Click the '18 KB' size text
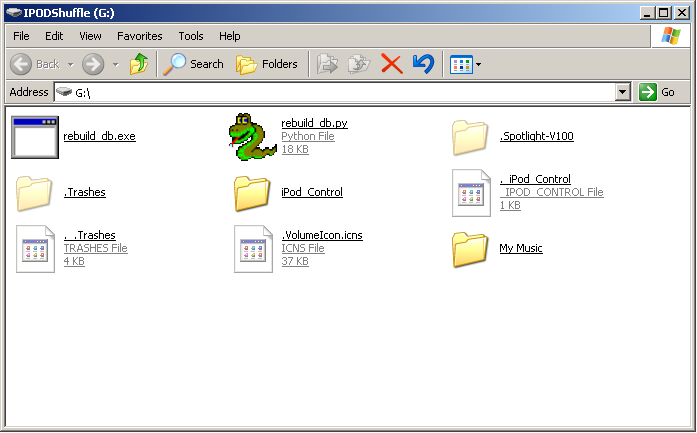The width and height of the screenshot is (697, 433). (x=295, y=149)
